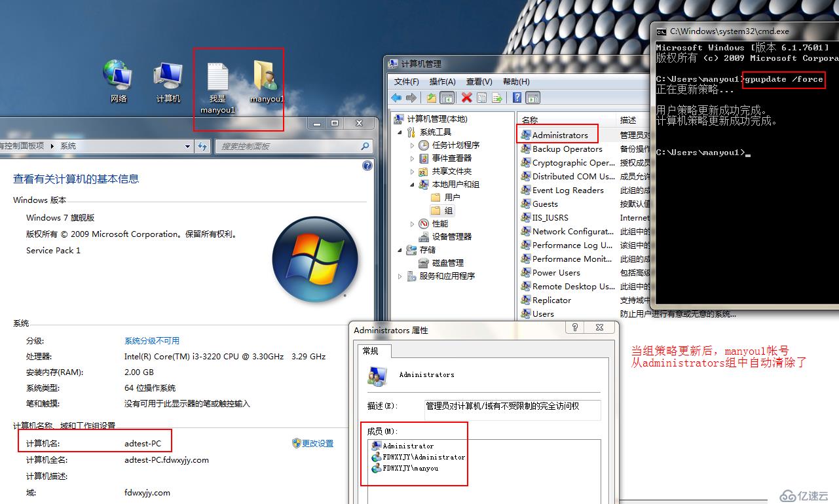This screenshot has height=504, width=839.
Task: Select the IIS_IUSRS group icon
Action: pos(525,218)
